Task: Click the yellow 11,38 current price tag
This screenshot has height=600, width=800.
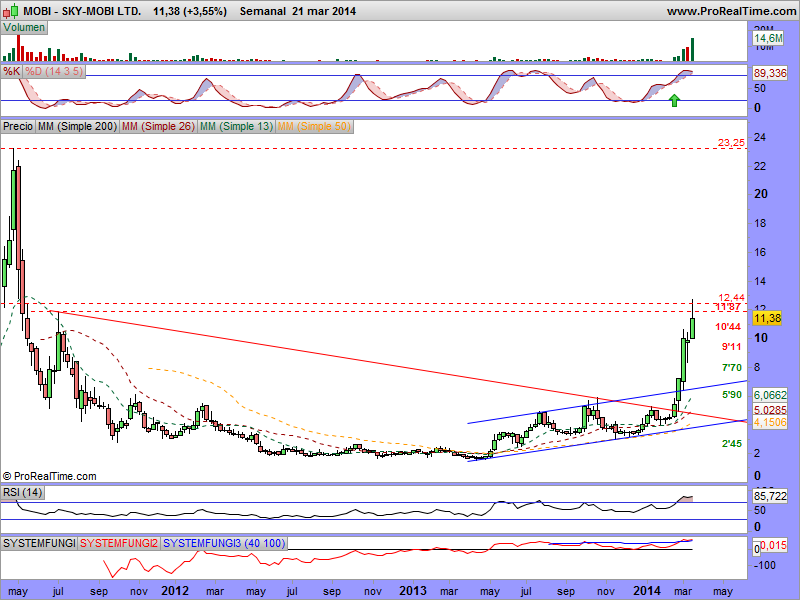Action: point(766,318)
